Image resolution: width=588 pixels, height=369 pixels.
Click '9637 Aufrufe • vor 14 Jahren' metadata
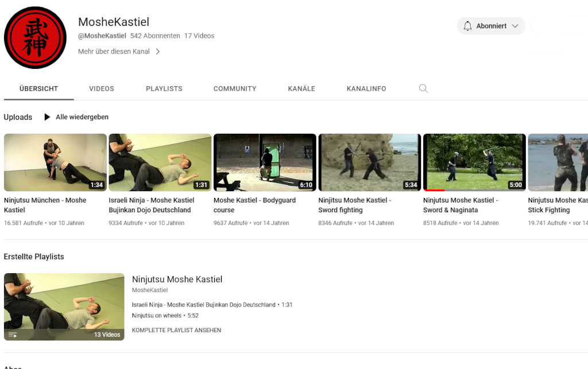coord(252,223)
